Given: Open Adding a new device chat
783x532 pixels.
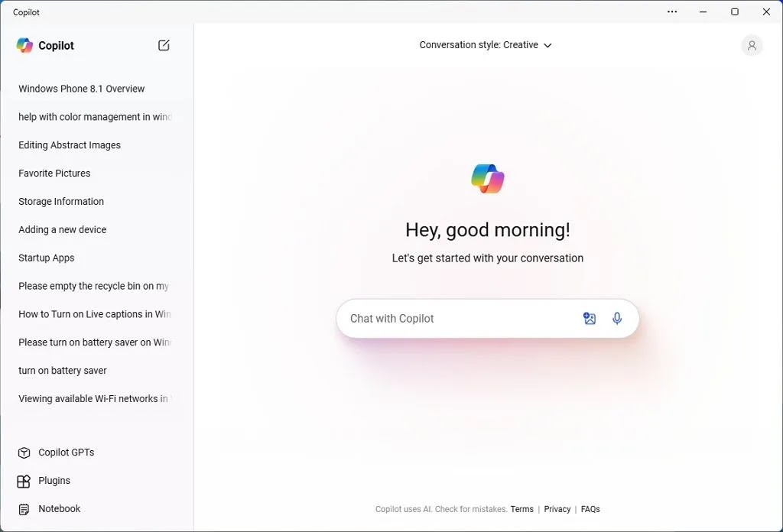Looking at the screenshot, I should (63, 229).
